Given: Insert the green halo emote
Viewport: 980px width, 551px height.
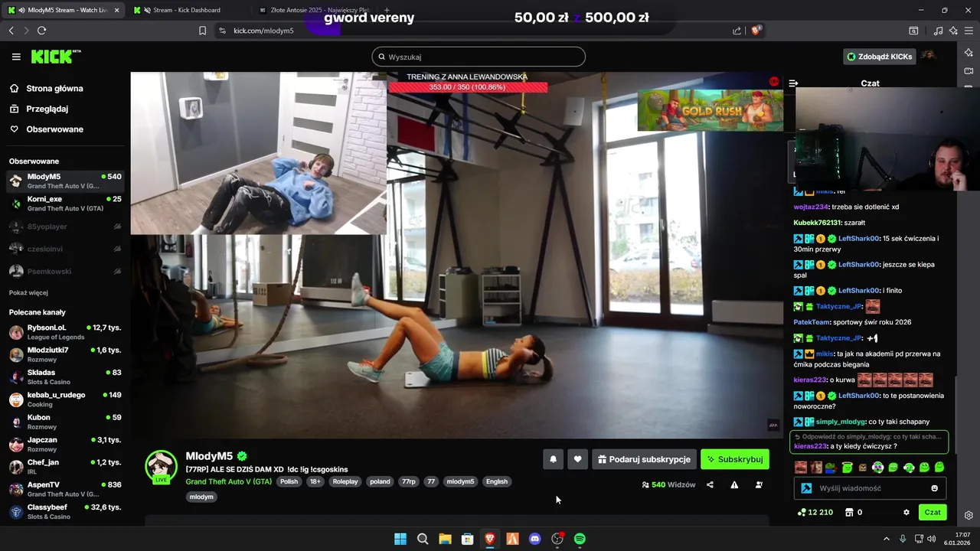Looking at the screenshot, I should tap(847, 468).
